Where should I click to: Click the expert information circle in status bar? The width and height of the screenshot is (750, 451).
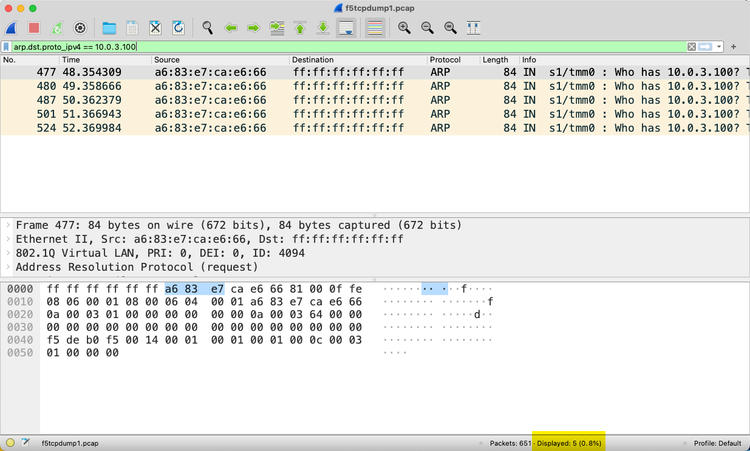point(10,442)
